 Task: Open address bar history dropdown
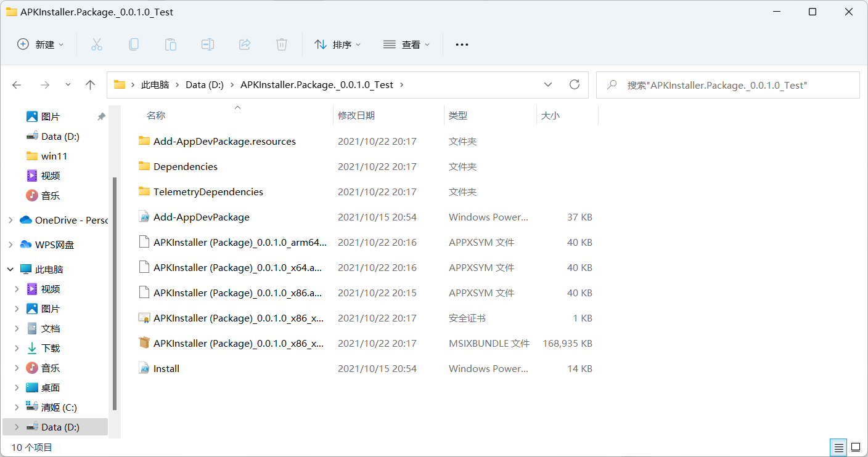click(548, 85)
